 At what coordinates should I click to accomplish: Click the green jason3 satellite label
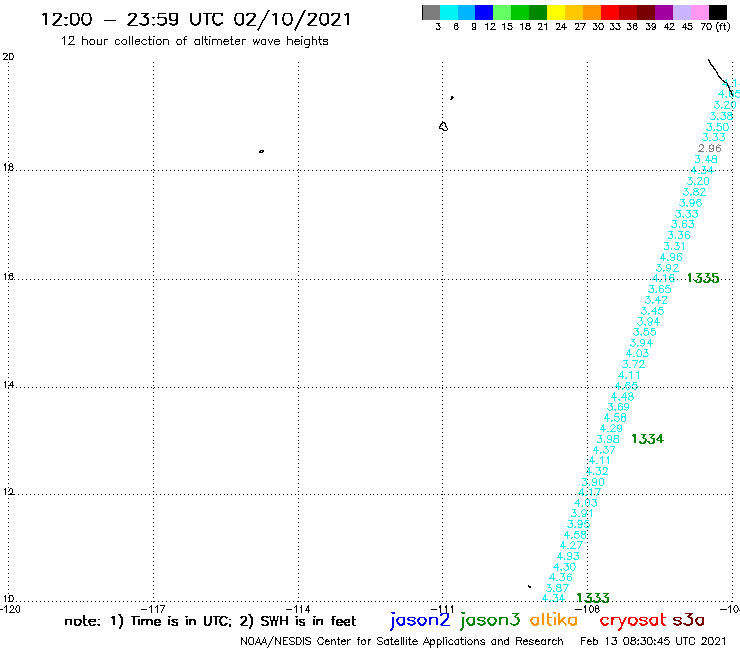tap(490, 621)
